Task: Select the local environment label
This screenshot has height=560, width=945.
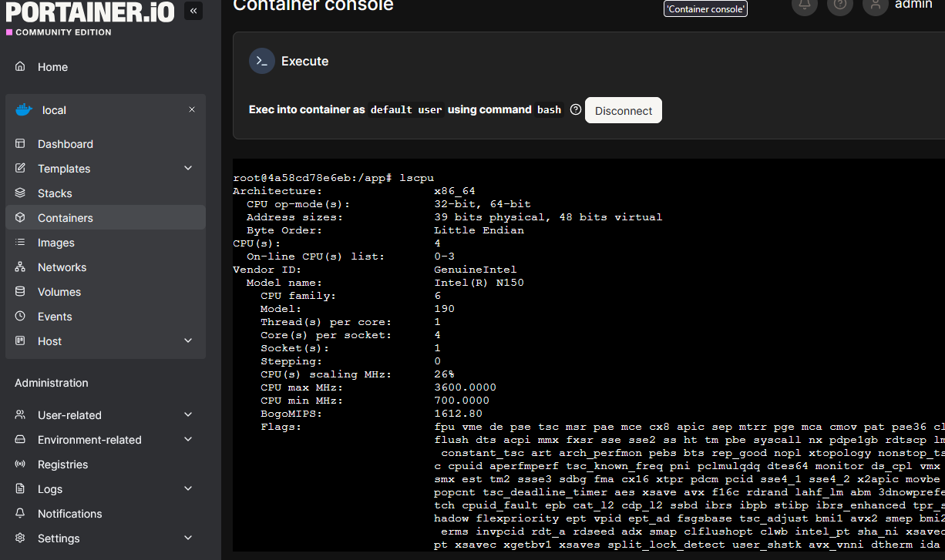Action: click(x=54, y=110)
